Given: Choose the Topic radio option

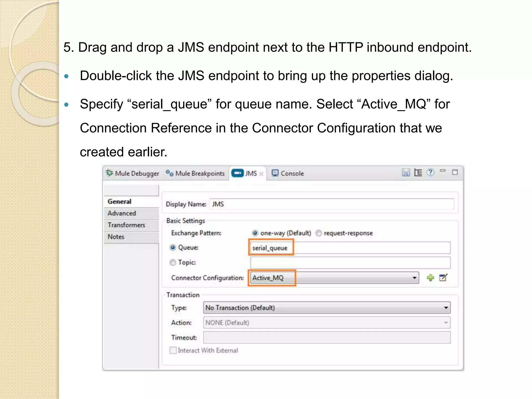Looking at the screenshot, I should coord(173,262).
